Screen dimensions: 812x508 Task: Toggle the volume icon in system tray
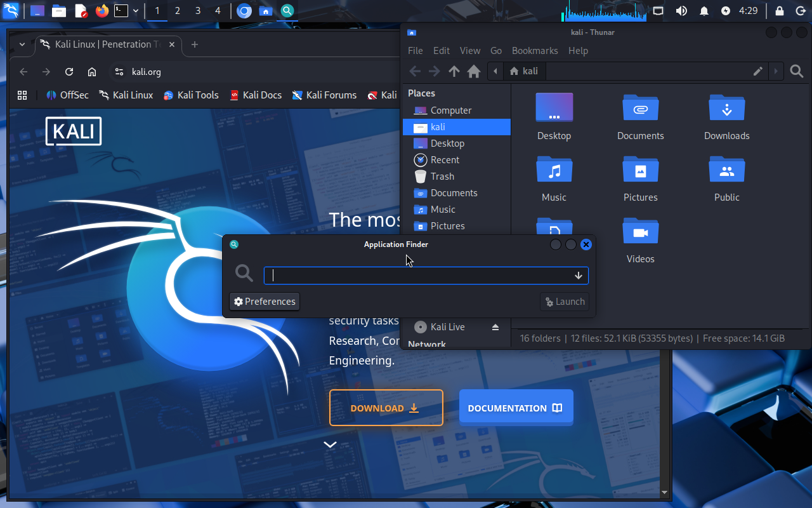(681, 11)
